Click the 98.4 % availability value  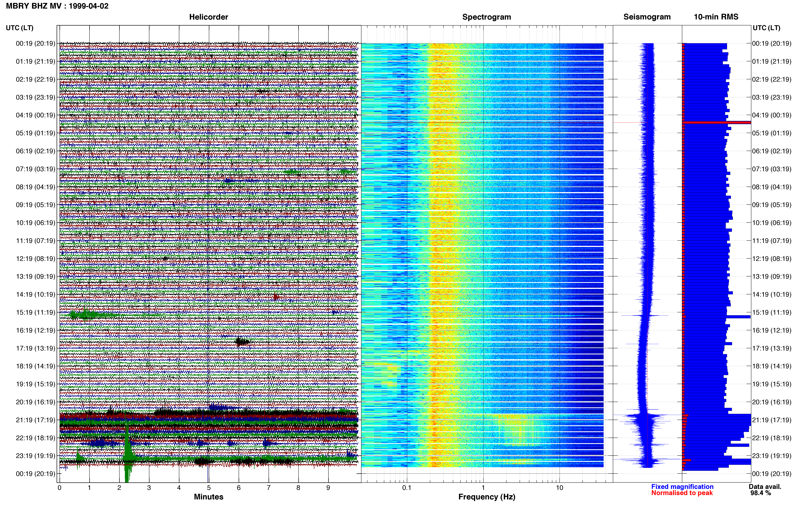coord(761,493)
